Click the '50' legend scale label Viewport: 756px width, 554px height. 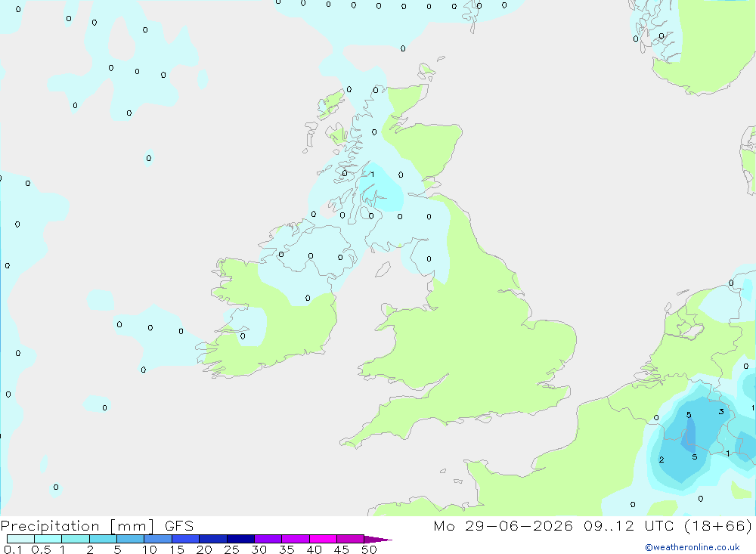tap(370, 549)
